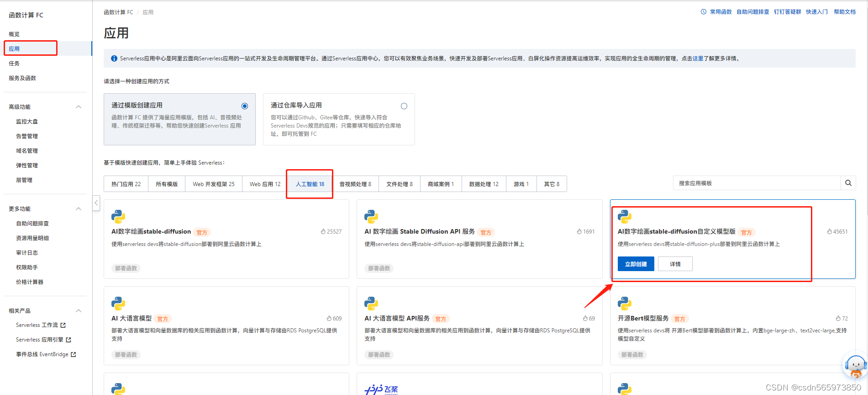The height and width of the screenshot is (395, 868).
Task: Click the Python icon on AI数字绘画stable-diffusion card
Action: (118, 217)
